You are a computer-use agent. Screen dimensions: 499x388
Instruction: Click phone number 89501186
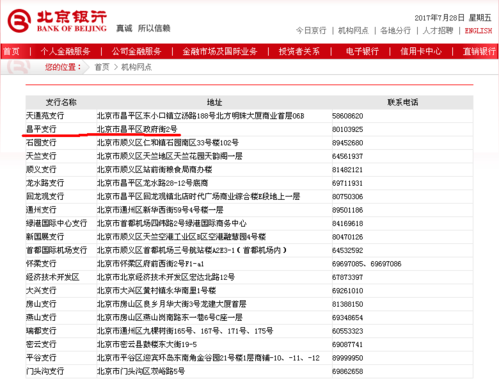click(348, 210)
